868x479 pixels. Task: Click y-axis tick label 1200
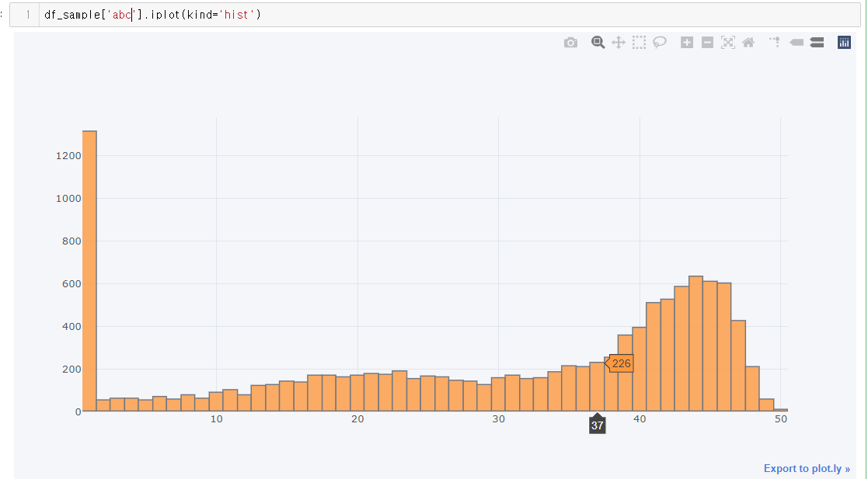(68, 156)
